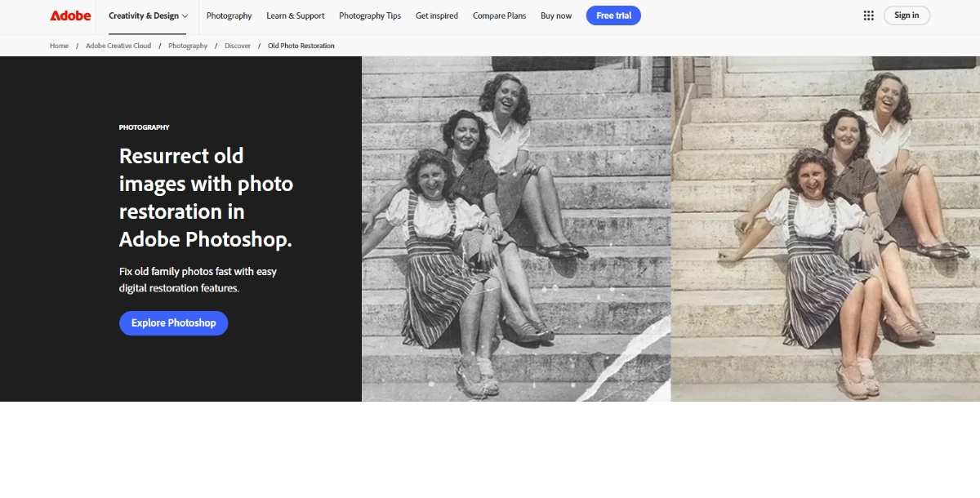Go to Photography Tips
The width and height of the screenshot is (980, 498).
(x=370, y=16)
